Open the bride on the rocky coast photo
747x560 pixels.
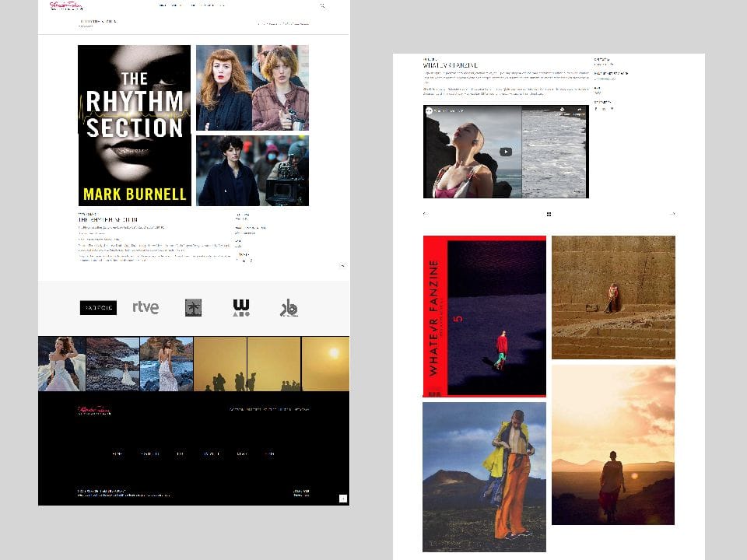click(113, 364)
